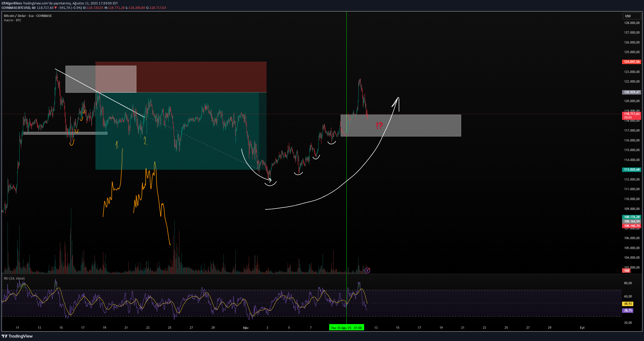Click the TradingView logo at bottom left
The image size is (644, 341).
tap(17, 336)
